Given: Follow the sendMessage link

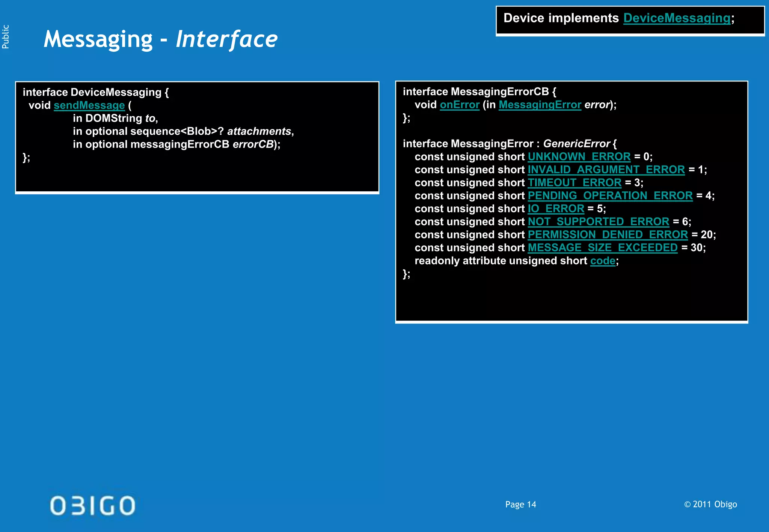Looking at the screenshot, I should (x=89, y=105).
